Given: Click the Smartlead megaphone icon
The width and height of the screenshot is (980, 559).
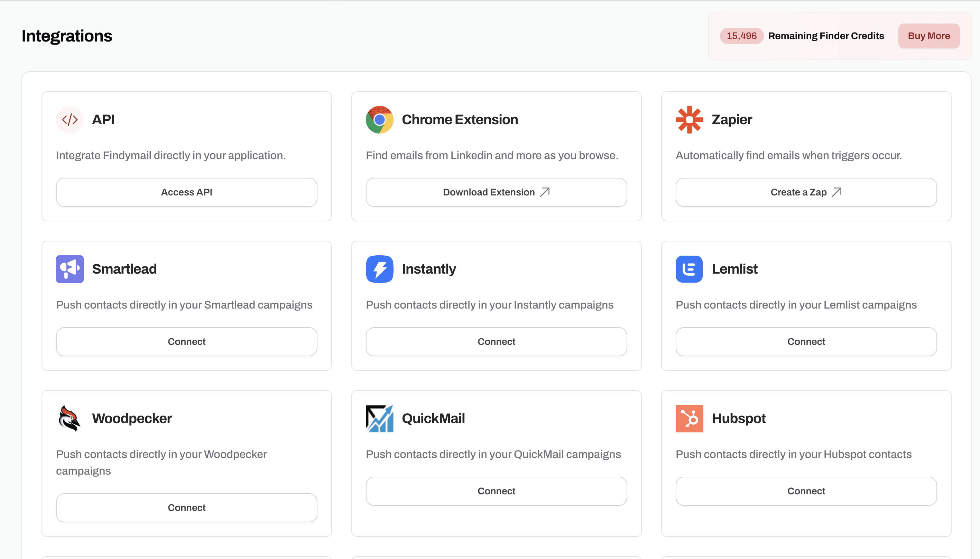Looking at the screenshot, I should [70, 269].
